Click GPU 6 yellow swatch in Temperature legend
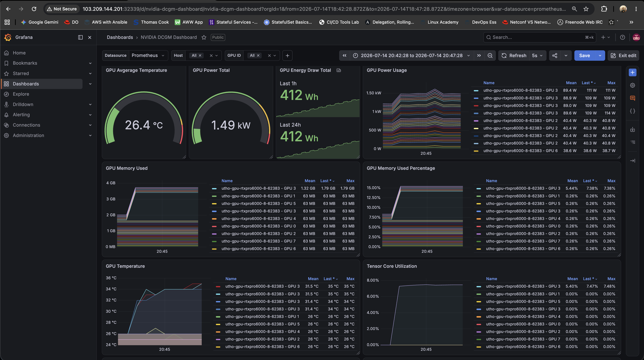 click(218, 347)
